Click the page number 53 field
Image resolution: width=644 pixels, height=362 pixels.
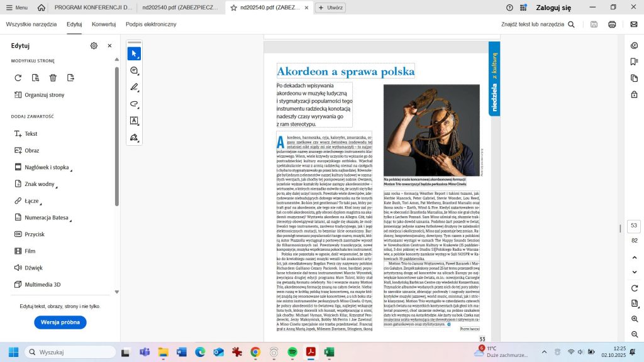[x=633, y=226]
